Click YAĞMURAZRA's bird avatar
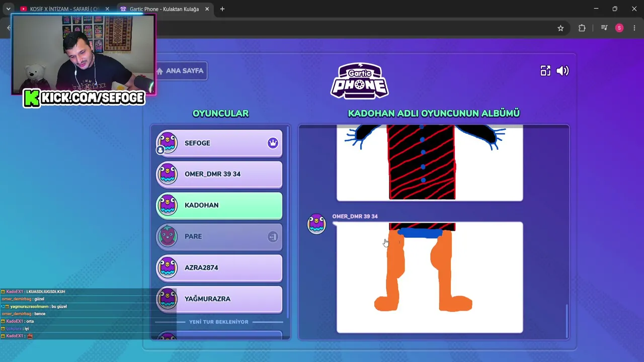This screenshot has height=362, width=644. click(x=168, y=299)
